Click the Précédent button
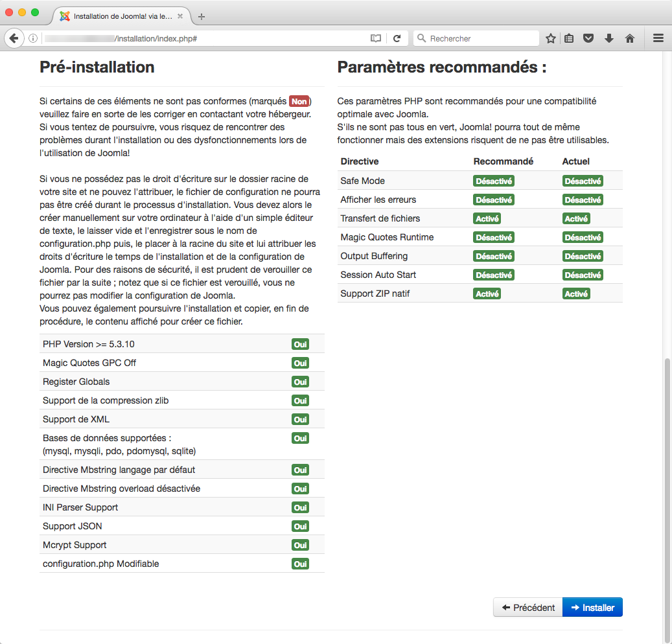The image size is (672, 644). point(528,607)
